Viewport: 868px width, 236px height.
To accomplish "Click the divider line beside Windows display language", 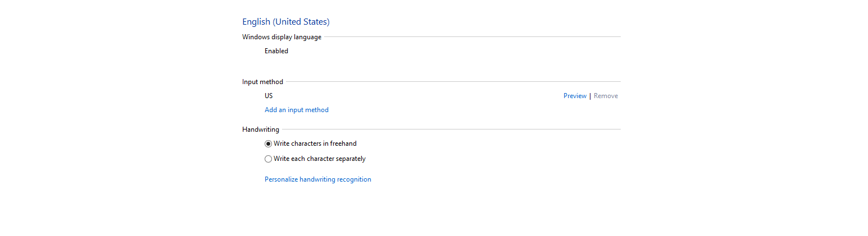I will coord(471,37).
